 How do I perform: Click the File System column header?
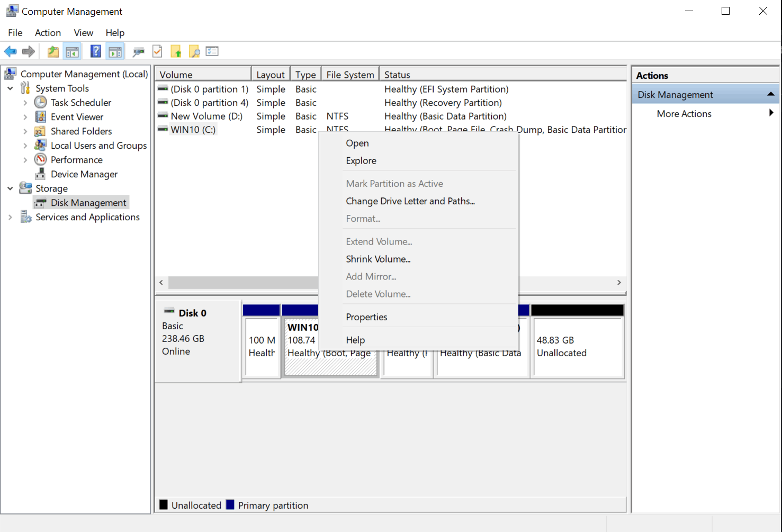350,75
